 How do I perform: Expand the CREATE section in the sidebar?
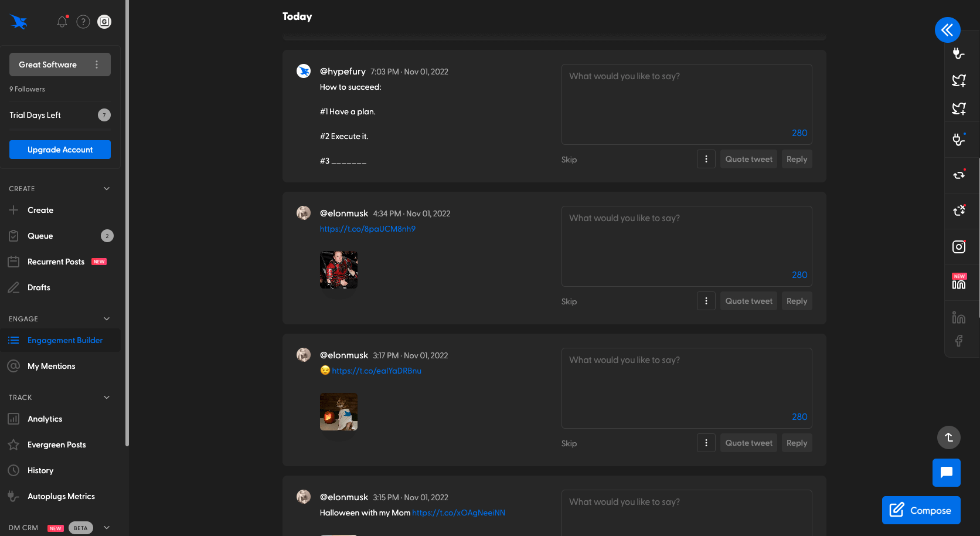click(x=106, y=188)
